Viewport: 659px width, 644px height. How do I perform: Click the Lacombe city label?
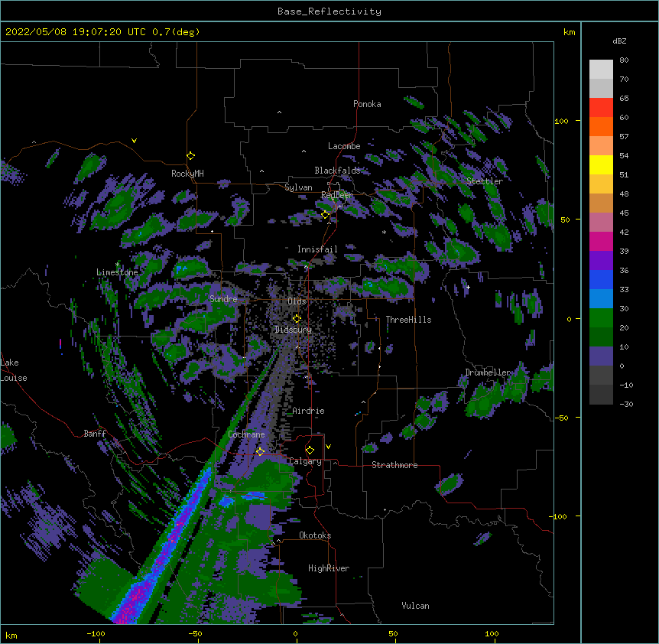point(344,146)
